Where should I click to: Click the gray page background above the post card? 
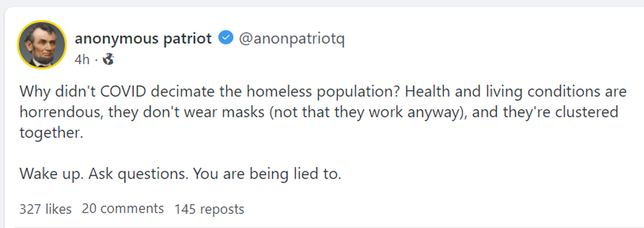[322, 3]
